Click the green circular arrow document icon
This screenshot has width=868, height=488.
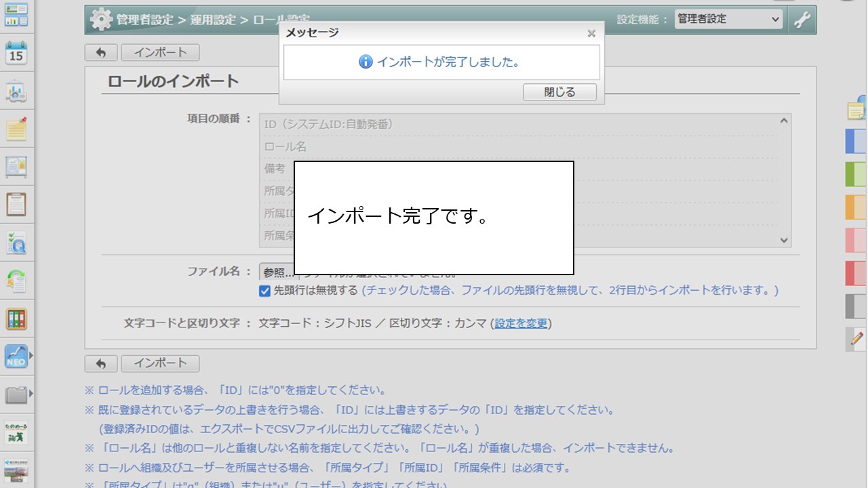point(16,281)
